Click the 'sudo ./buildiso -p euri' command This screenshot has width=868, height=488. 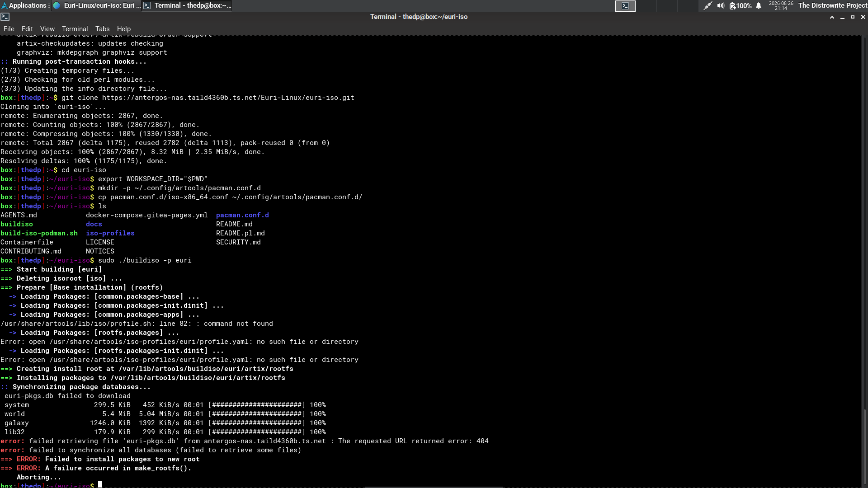coord(145,260)
